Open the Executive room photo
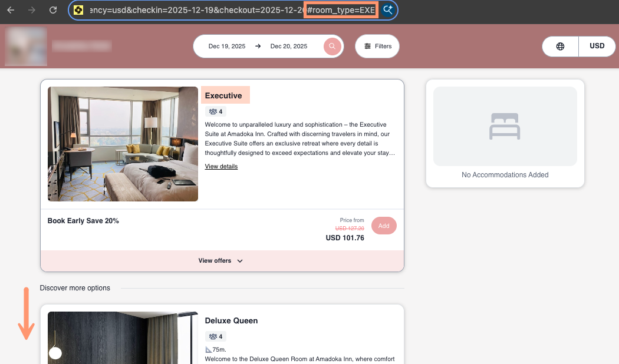Image resolution: width=619 pixels, height=364 pixels. 123,144
